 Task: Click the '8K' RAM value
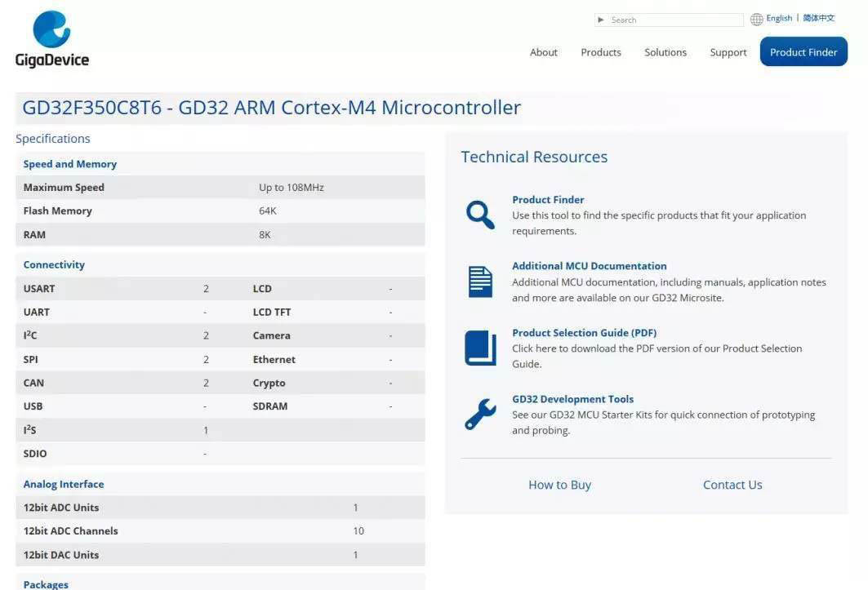tap(265, 235)
